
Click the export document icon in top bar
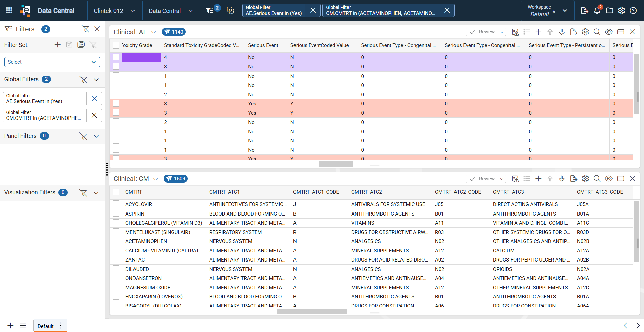(584, 10)
